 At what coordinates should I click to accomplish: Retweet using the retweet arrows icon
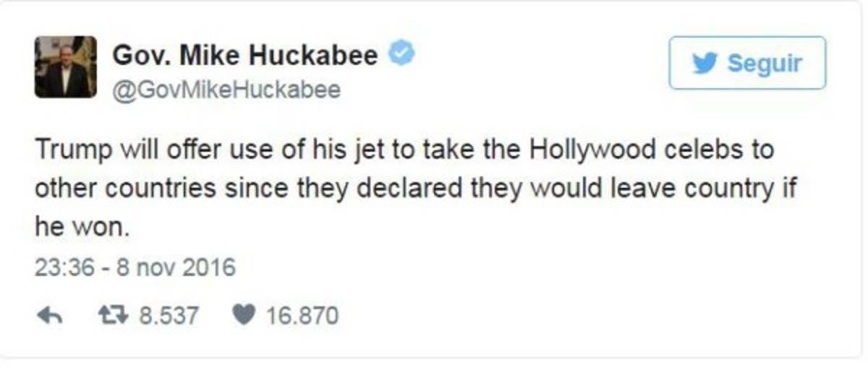point(111,316)
